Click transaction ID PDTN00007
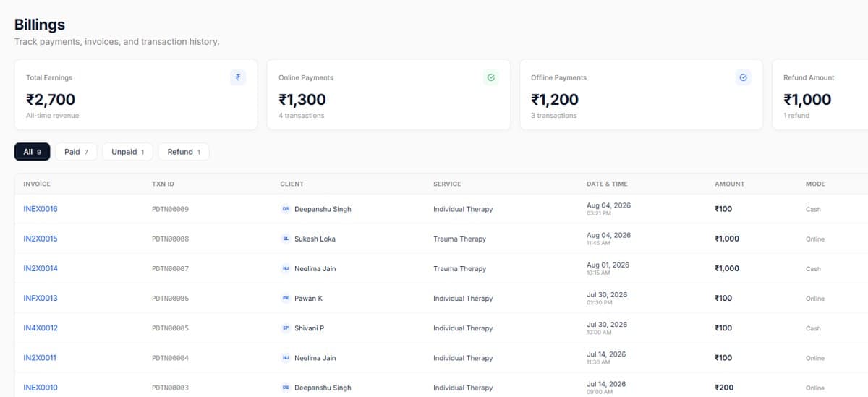This screenshot has width=868, height=397. coord(170,268)
